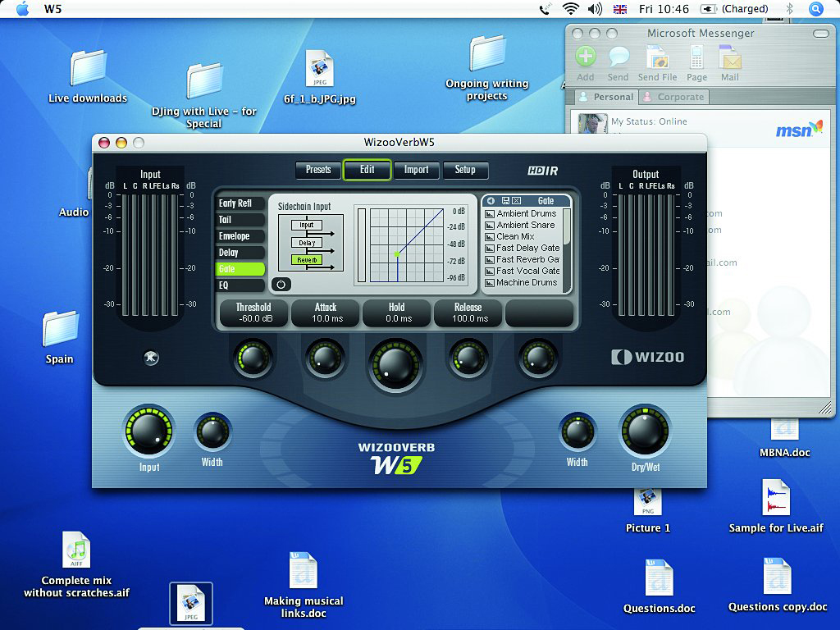Image resolution: width=840 pixels, height=630 pixels.
Task: Click the volume icon in menu bar
Action: pos(595,9)
